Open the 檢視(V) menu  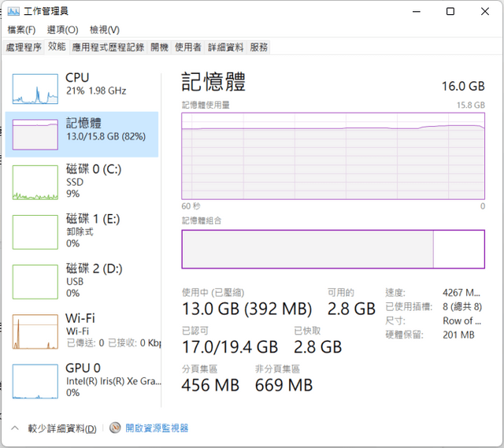(105, 30)
